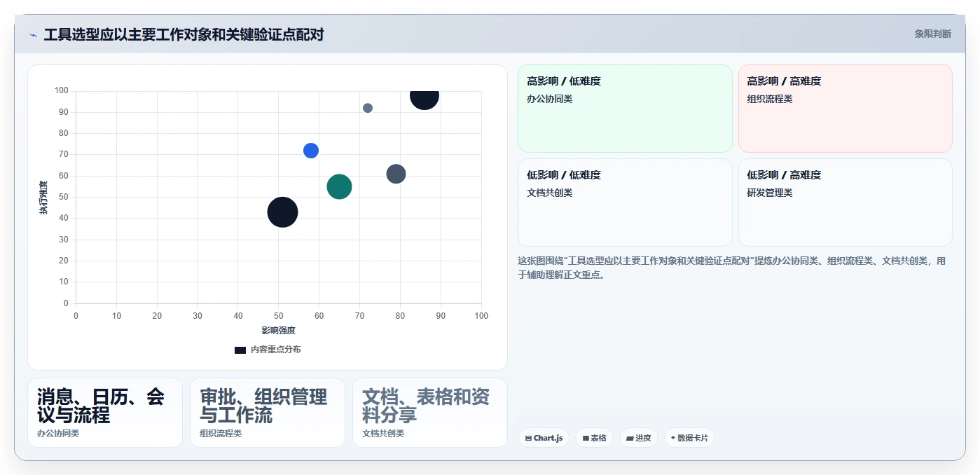The height and width of the screenshot is (475, 980).
Task: Click the description paragraph starting 这张图围绕
Action: 732,268
